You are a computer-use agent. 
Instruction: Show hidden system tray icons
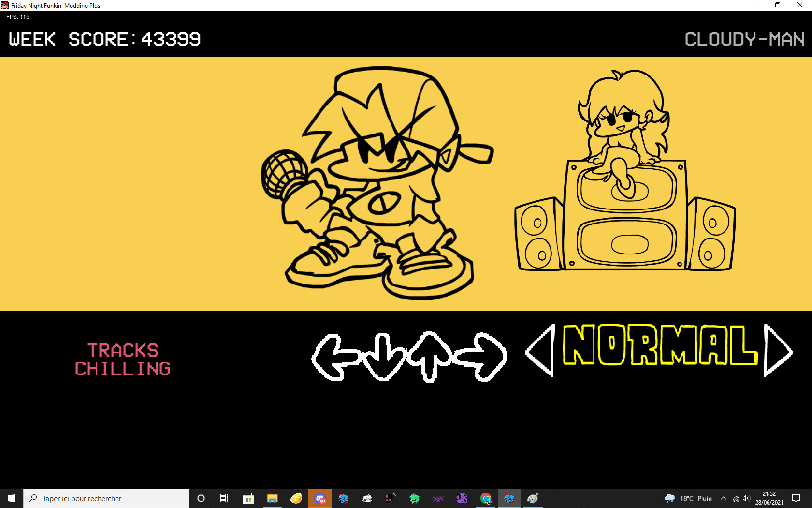(x=724, y=498)
